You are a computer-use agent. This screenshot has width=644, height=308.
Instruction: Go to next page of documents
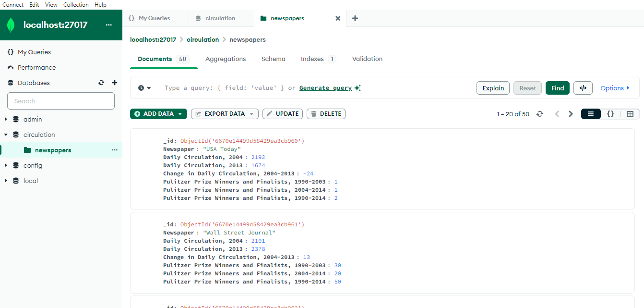coord(571,114)
